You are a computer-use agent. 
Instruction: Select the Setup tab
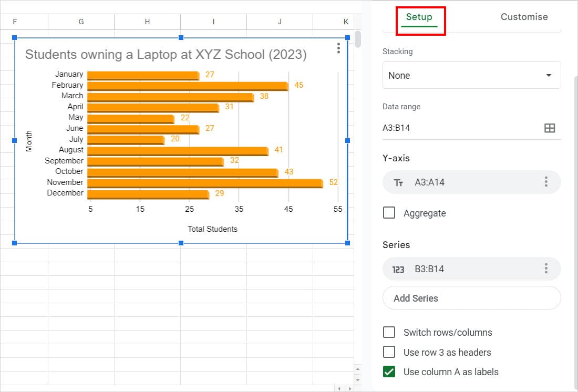pyautogui.click(x=418, y=17)
